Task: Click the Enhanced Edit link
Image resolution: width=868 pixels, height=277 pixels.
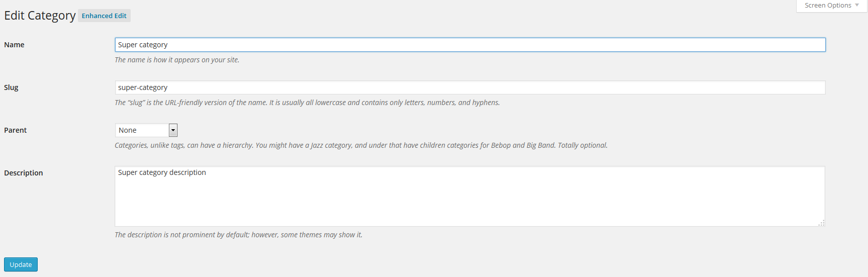Action: click(x=104, y=16)
